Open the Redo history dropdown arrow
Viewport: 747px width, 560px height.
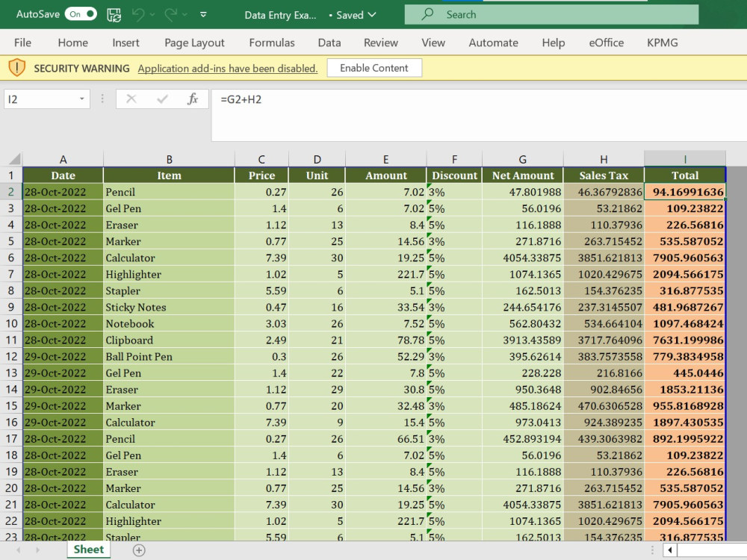coord(185,15)
